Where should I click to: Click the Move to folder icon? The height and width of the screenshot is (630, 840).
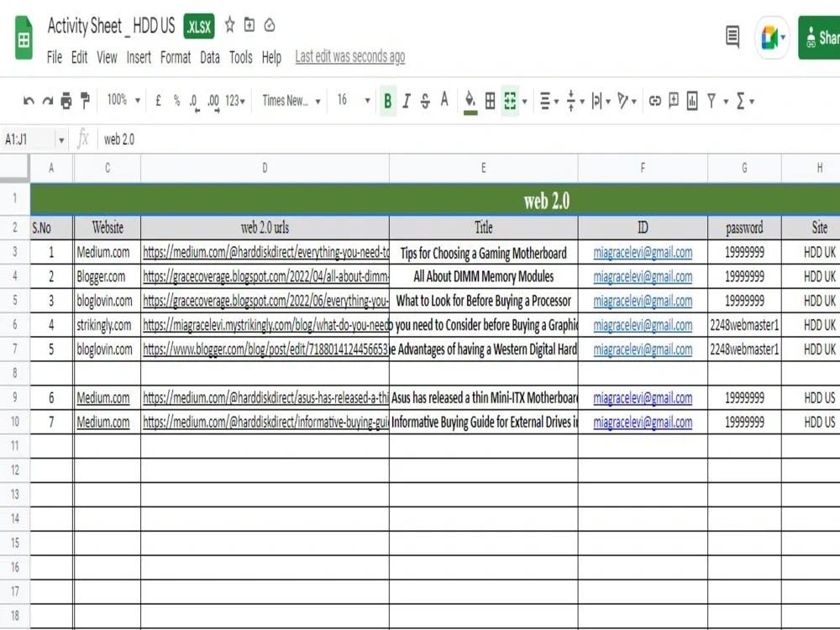tap(249, 24)
